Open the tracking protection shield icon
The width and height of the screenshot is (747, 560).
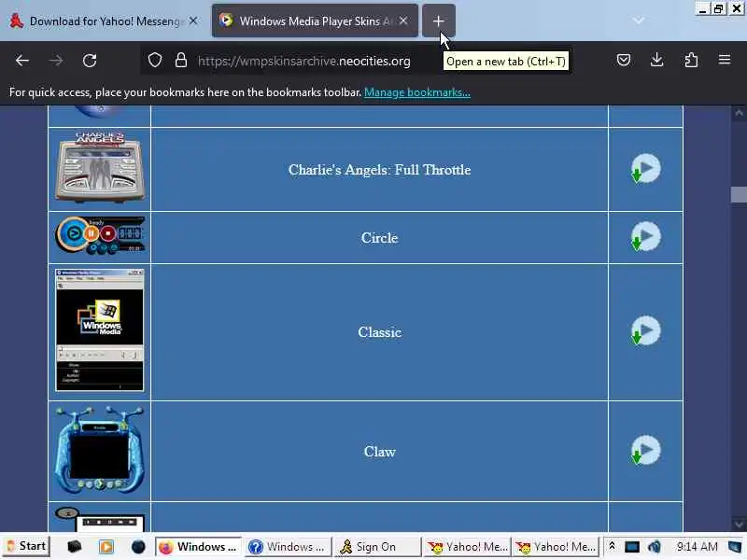pos(155,61)
